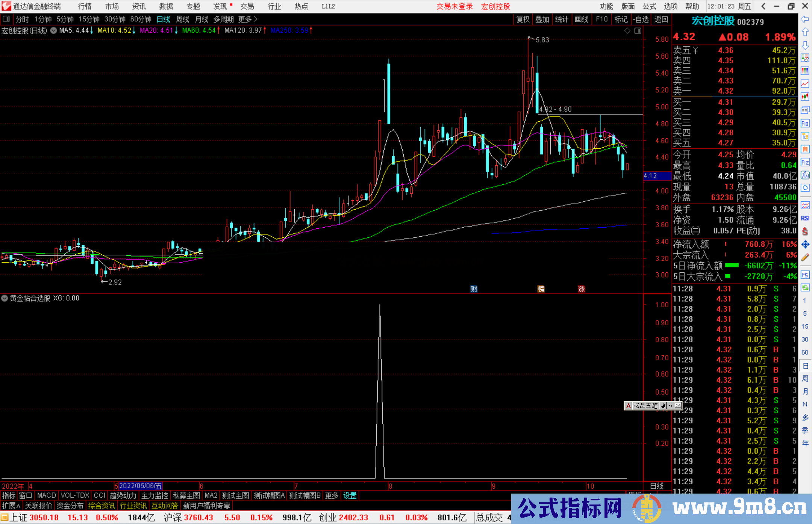Select the MACD indicator tab

pyautogui.click(x=46, y=495)
